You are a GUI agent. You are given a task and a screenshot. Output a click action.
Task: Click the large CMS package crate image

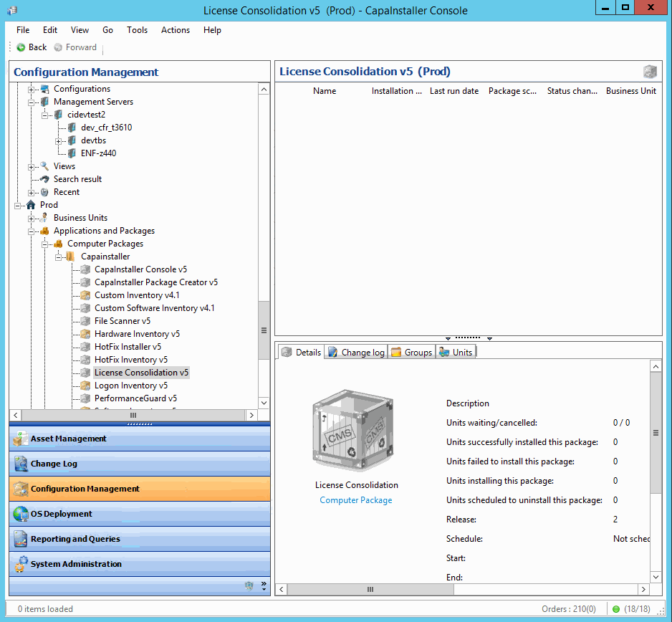click(x=353, y=430)
